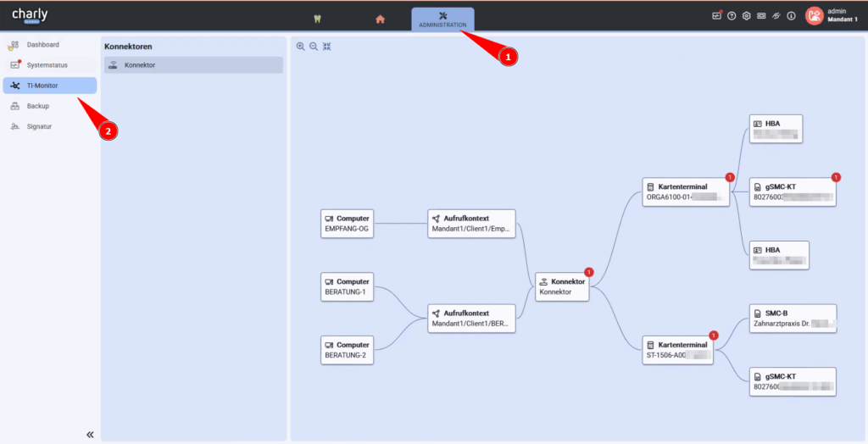The width and height of the screenshot is (868, 444).
Task: Open Systemstatus in the sidebar
Action: click(x=47, y=65)
